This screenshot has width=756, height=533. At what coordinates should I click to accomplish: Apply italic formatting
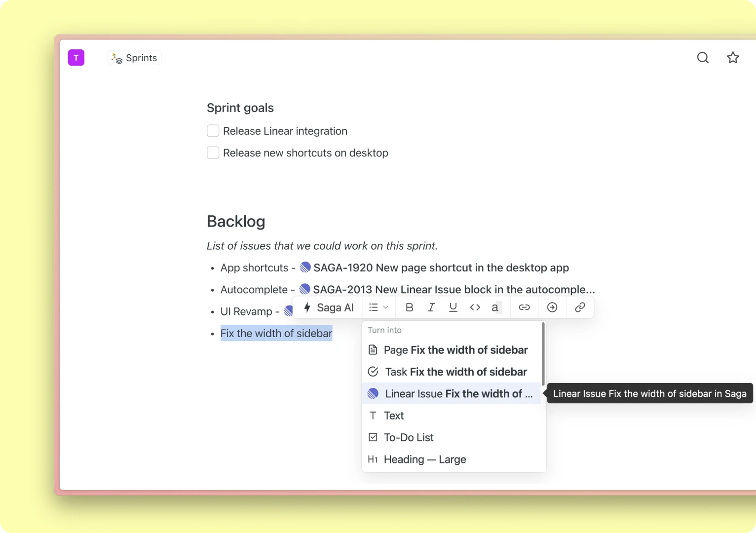point(431,307)
